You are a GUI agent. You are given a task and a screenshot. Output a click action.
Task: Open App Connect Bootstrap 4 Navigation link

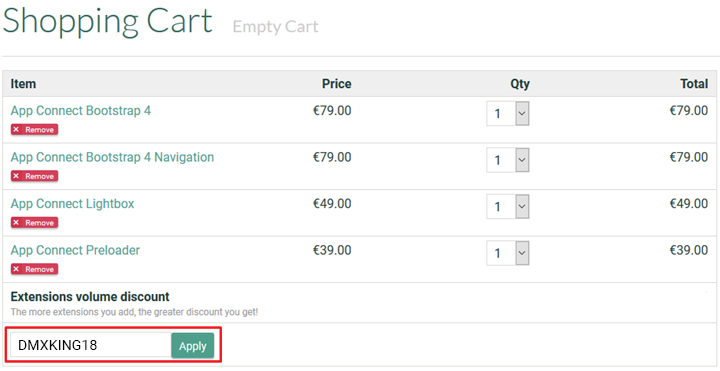(112, 157)
